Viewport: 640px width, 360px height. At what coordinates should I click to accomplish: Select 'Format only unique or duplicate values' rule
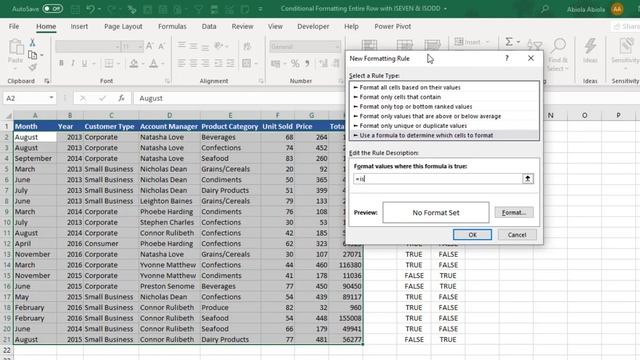pos(444,126)
